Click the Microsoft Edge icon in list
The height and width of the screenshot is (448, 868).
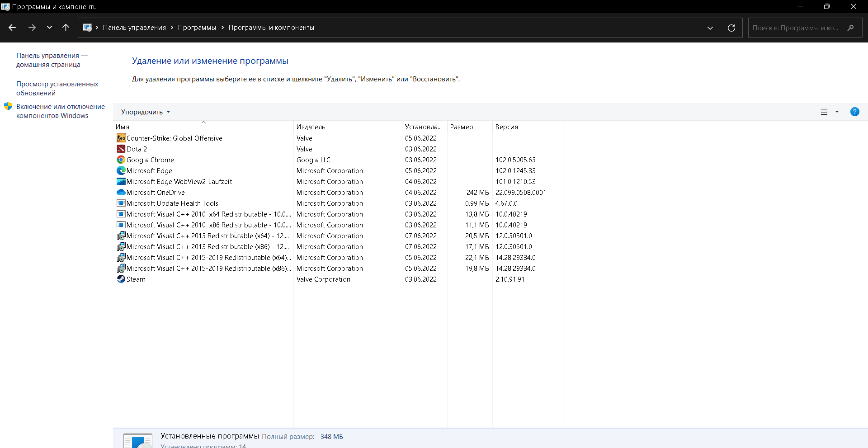(121, 170)
